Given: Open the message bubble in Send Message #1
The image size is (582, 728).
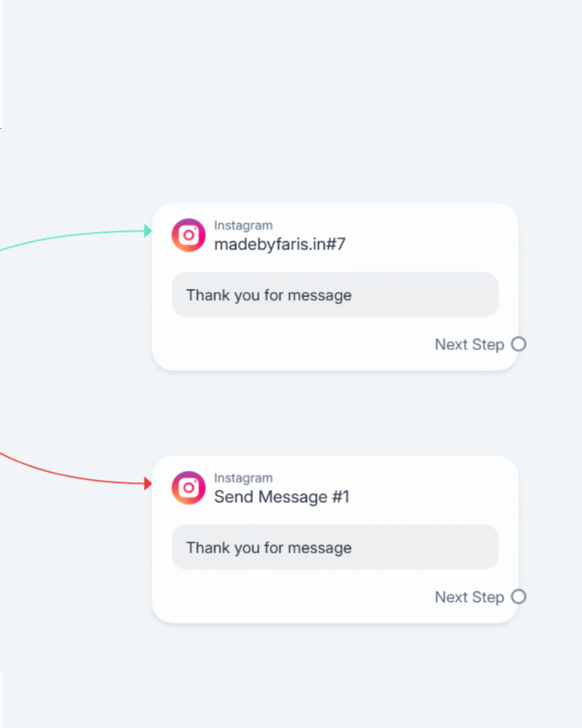Looking at the screenshot, I should point(335,548).
